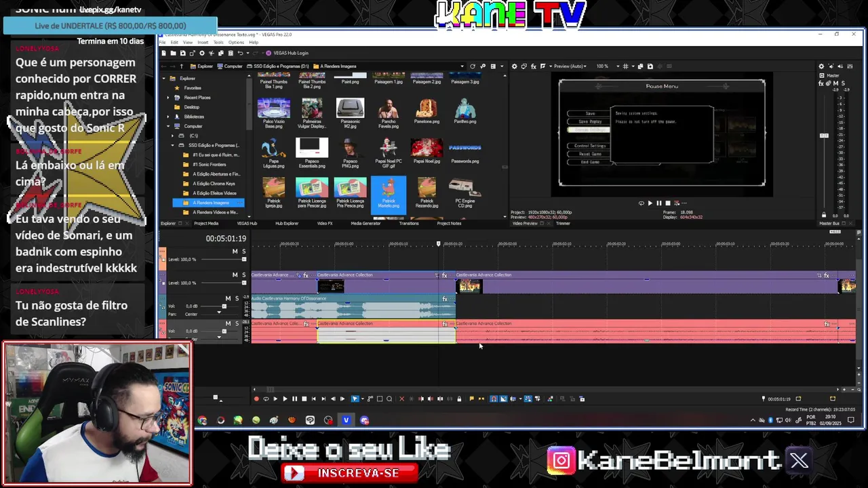The height and width of the screenshot is (488, 868).
Task: Open Master bus fx button
Action: coord(821,83)
